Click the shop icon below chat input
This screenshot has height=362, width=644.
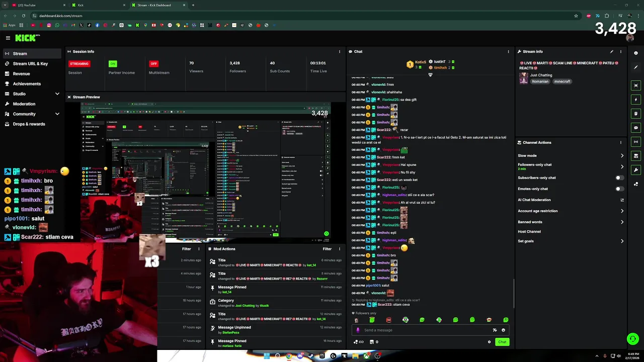372,342
